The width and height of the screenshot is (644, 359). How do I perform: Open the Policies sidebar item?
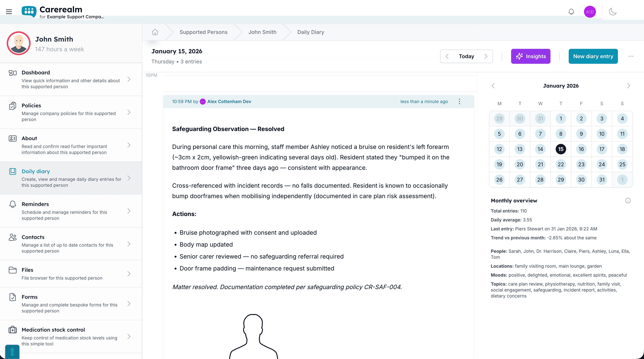[71, 112]
